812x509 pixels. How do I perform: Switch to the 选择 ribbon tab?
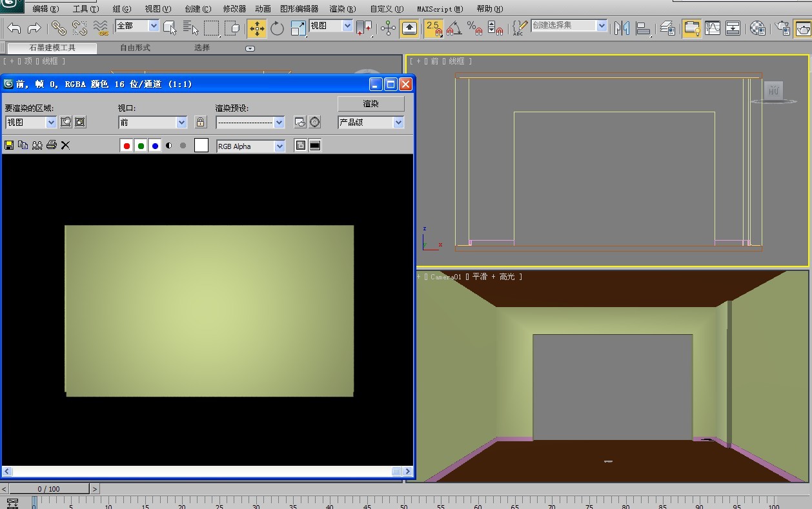[x=202, y=48]
